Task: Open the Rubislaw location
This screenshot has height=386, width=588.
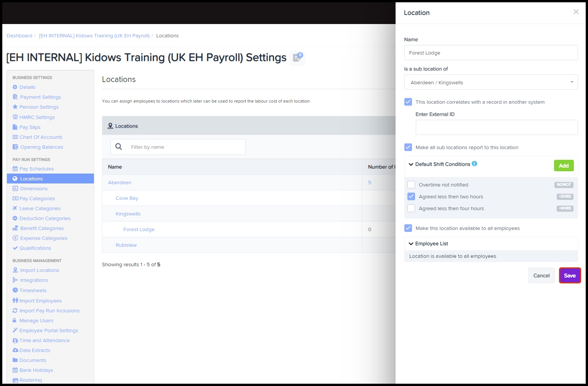Action: click(126, 245)
